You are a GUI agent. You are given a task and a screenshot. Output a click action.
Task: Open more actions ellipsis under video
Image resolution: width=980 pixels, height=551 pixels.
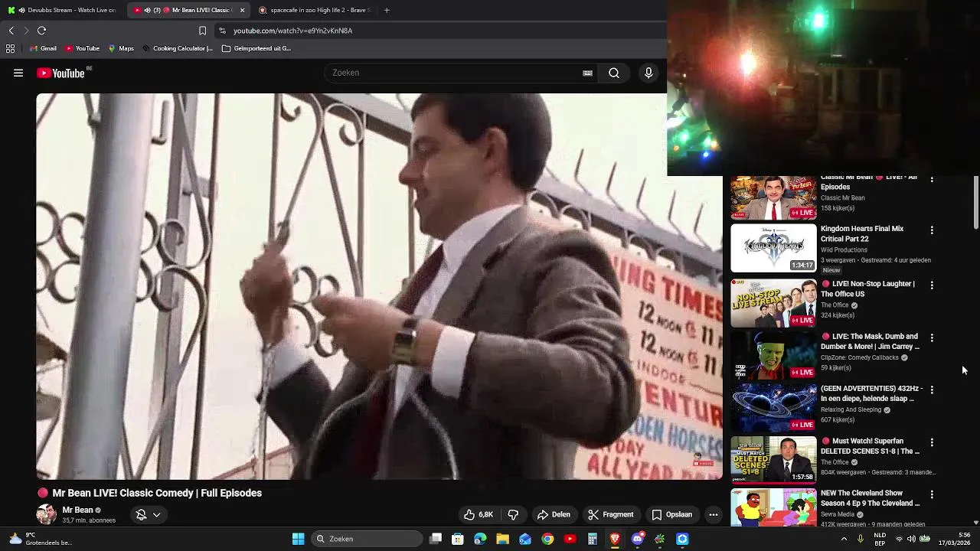tap(713, 514)
